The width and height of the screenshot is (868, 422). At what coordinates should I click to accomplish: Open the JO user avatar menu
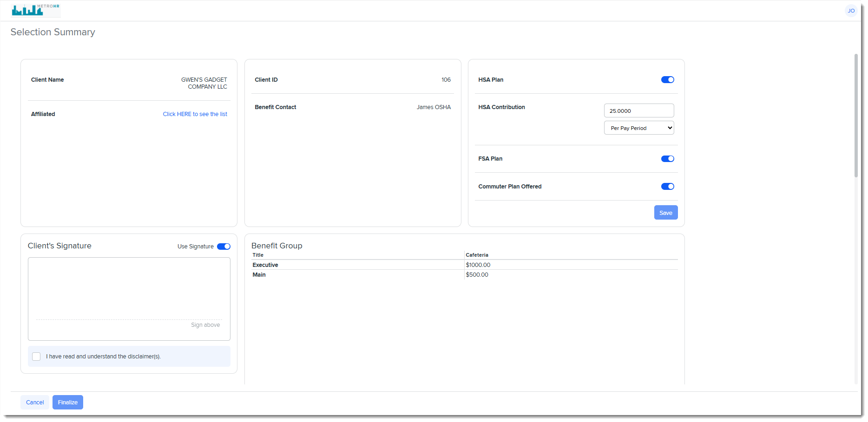[851, 11]
